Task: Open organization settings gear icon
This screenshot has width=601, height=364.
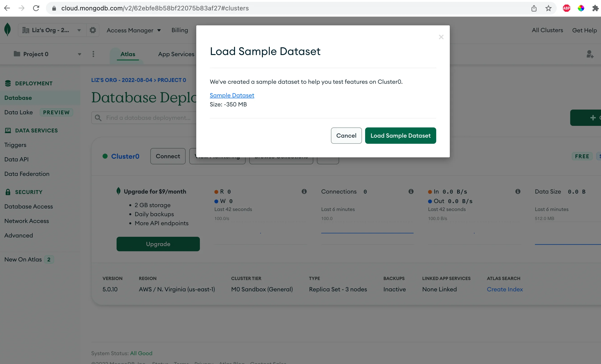Action: pyautogui.click(x=93, y=30)
